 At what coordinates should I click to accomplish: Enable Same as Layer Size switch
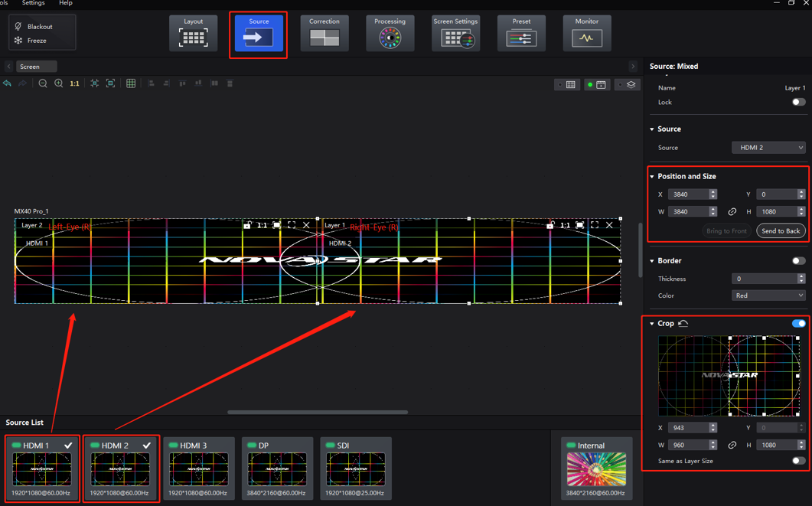pyautogui.click(x=798, y=460)
